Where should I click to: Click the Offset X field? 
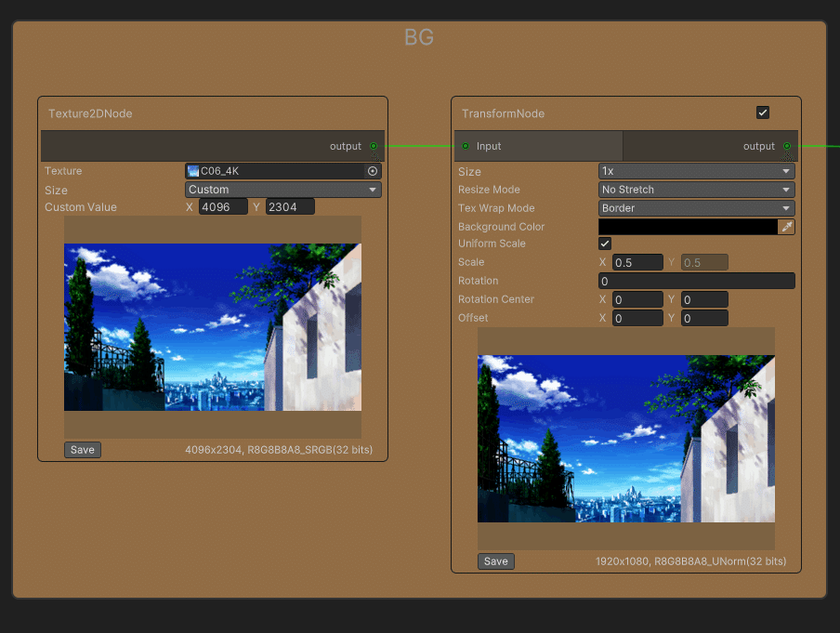coord(637,319)
